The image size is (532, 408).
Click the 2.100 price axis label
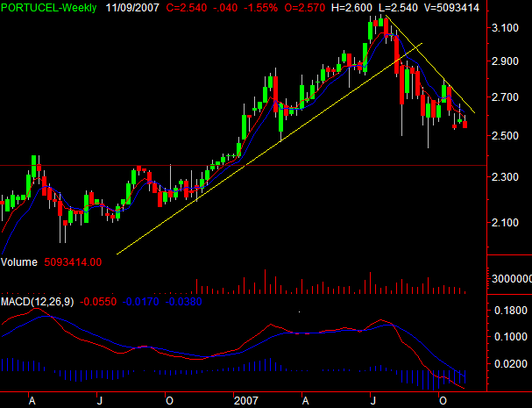click(x=505, y=223)
